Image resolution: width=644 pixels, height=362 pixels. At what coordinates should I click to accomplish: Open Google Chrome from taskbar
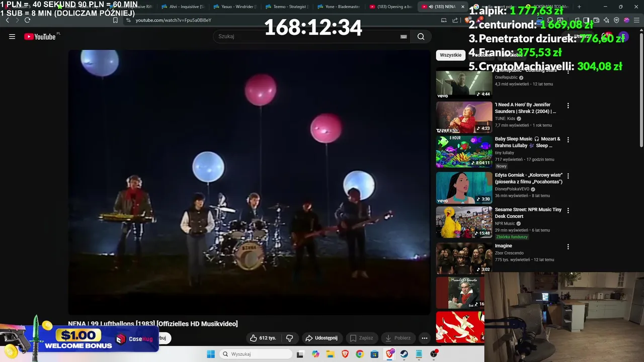(x=359, y=354)
